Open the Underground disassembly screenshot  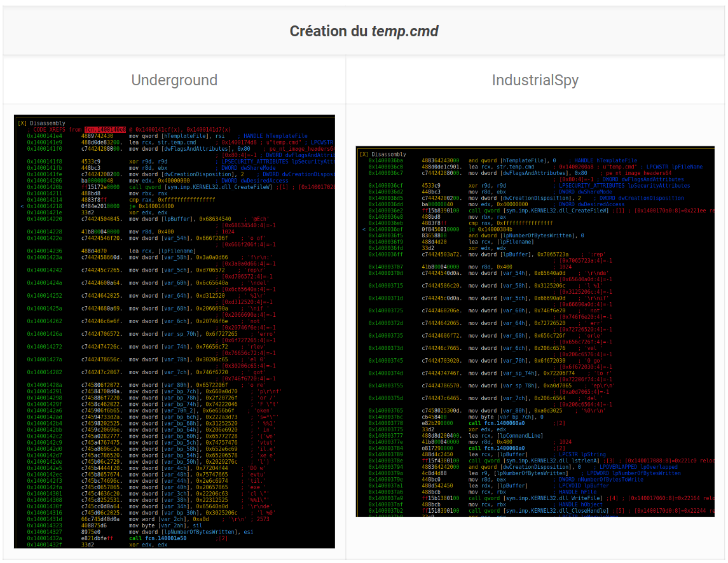click(174, 331)
